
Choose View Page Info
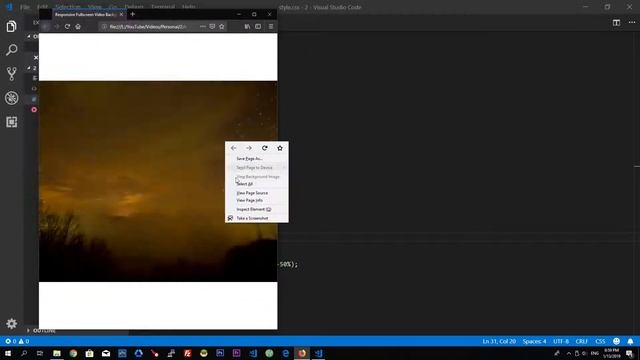[x=256, y=200]
